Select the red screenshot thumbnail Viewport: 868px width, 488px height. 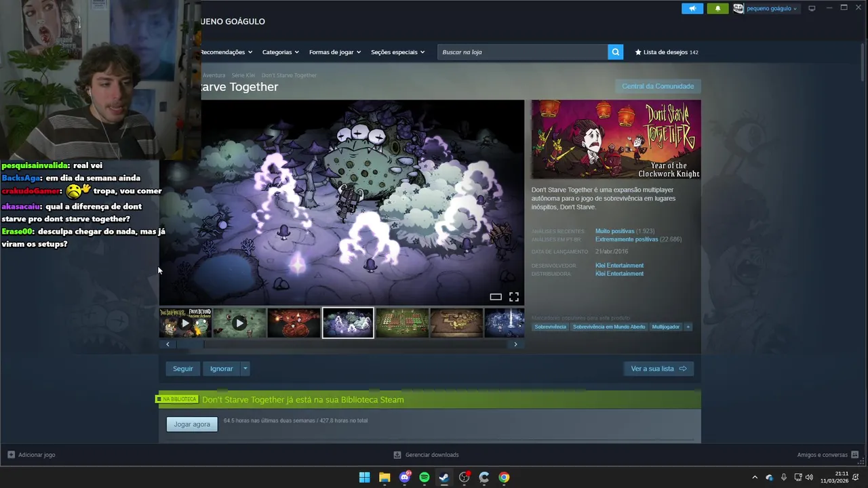click(294, 323)
